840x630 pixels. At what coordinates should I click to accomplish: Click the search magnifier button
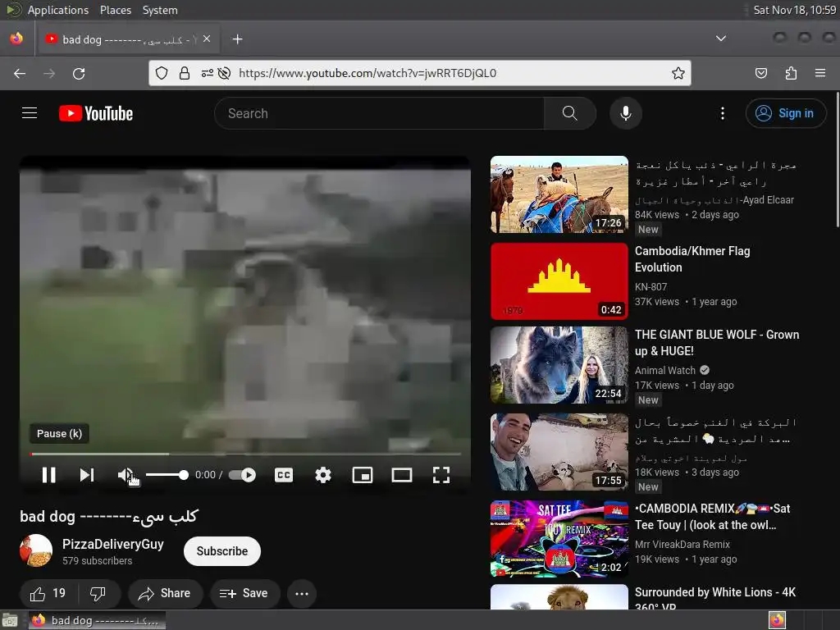tap(570, 113)
